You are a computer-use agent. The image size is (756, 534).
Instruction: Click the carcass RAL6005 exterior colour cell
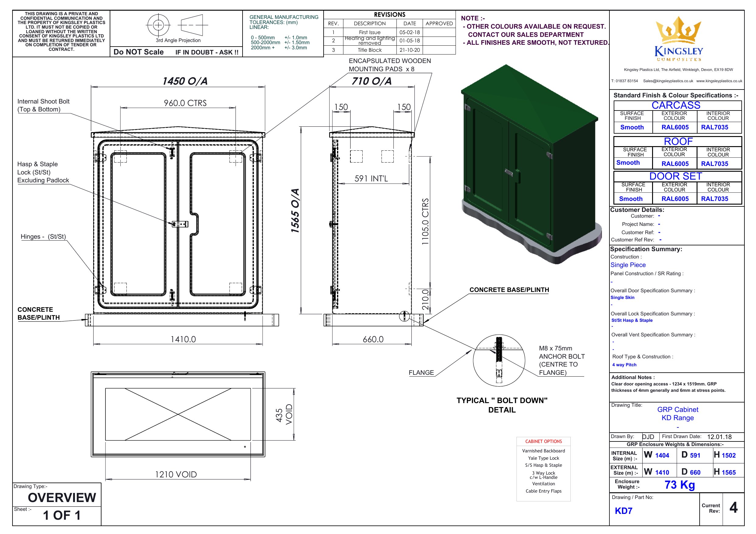point(675,127)
